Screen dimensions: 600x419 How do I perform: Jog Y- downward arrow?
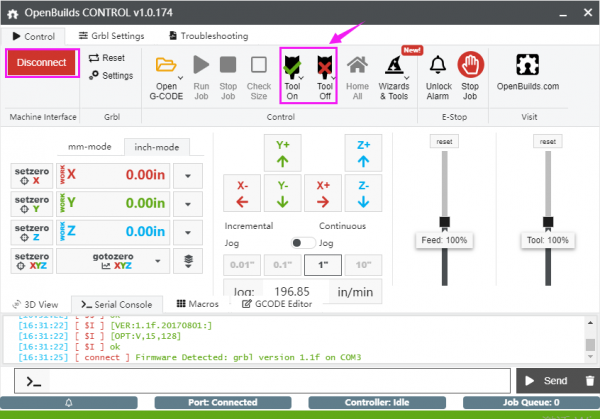pyautogui.click(x=282, y=193)
